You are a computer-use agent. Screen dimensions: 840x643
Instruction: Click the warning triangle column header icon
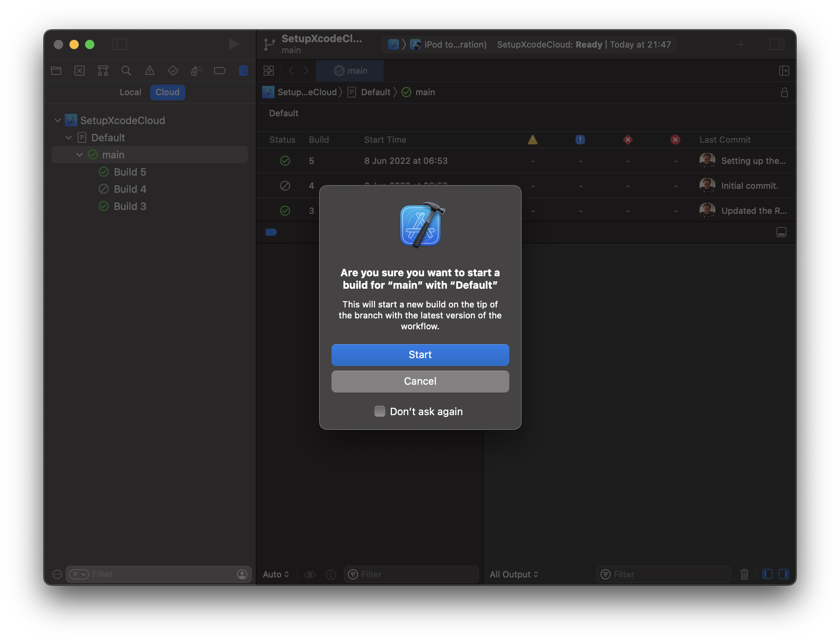(532, 140)
